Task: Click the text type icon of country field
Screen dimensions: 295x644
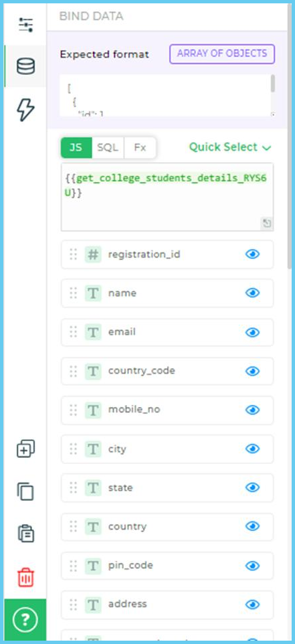Action: tap(93, 527)
